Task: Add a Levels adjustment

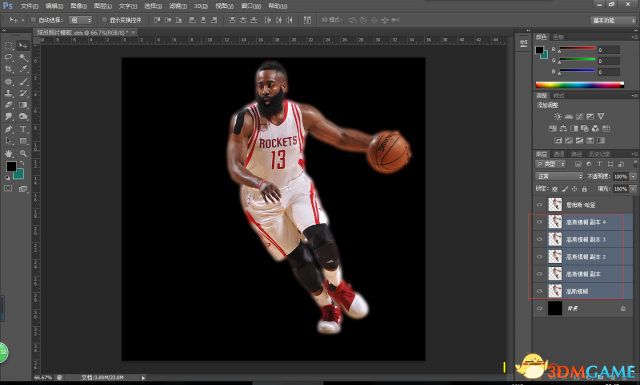Action: (569, 117)
